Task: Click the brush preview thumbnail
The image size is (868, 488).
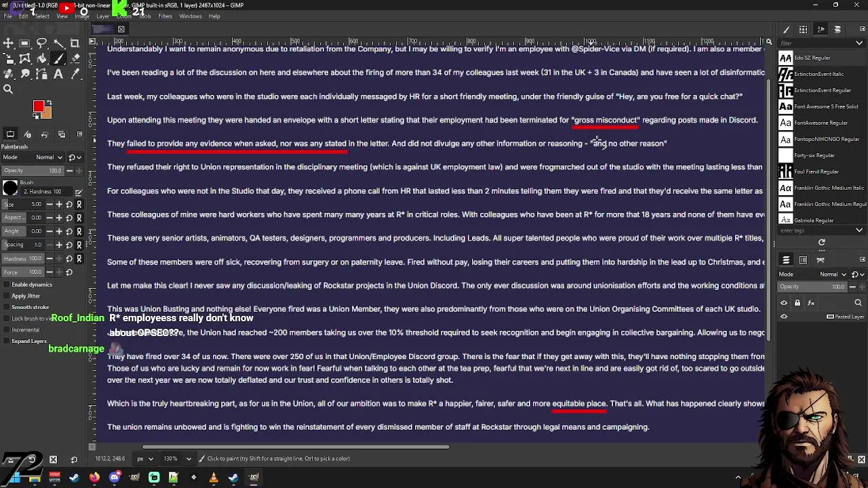Action: (x=10, y=188)
